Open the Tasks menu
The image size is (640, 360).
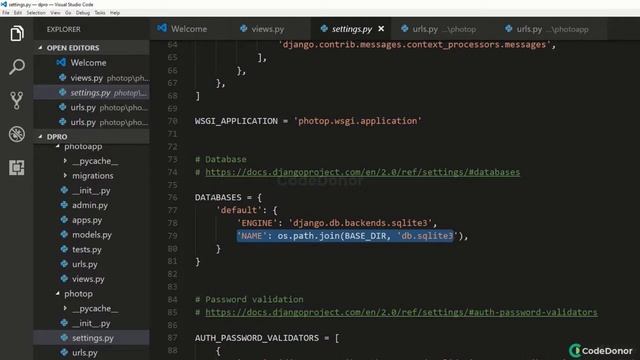pos(100,13)
